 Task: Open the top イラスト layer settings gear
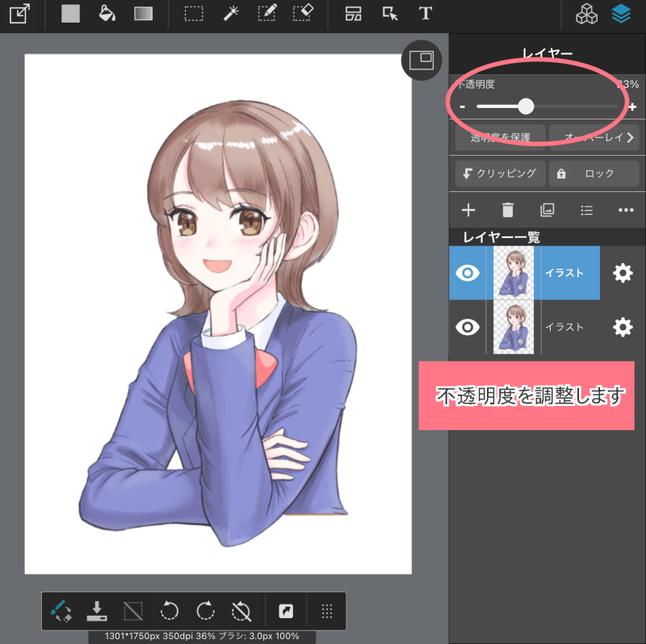click(x=623, y=273)
